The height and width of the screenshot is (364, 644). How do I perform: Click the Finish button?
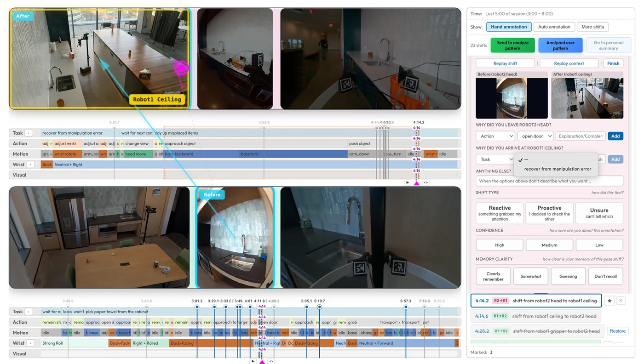click(x=613, y=63)
